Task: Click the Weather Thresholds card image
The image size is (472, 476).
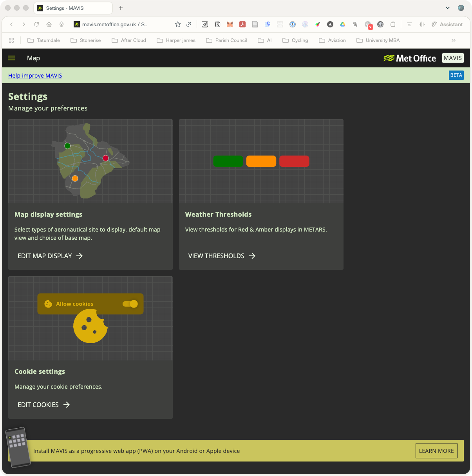Action: tap(261, 161)
